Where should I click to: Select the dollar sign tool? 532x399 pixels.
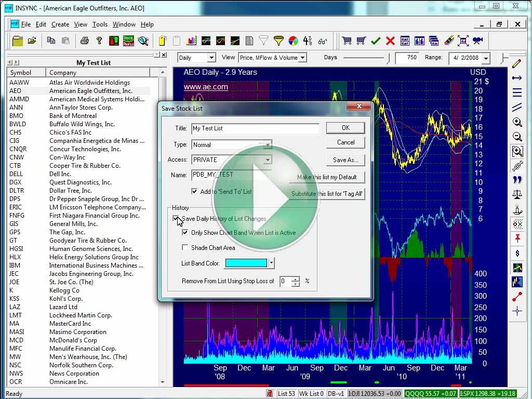point(517,253)
